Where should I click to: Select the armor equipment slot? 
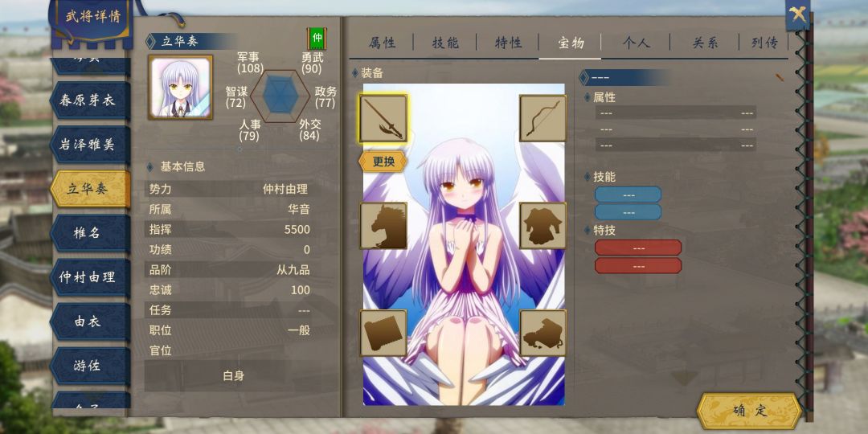(542, 226)
